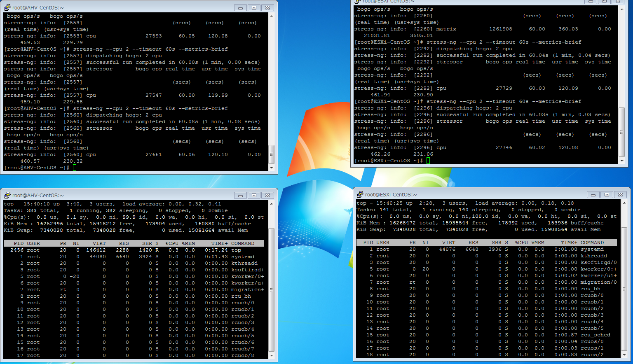Click bogo ops value 27746 in ESXi window
The width and height of the screenshot is (633, 364).
(504, 147)
